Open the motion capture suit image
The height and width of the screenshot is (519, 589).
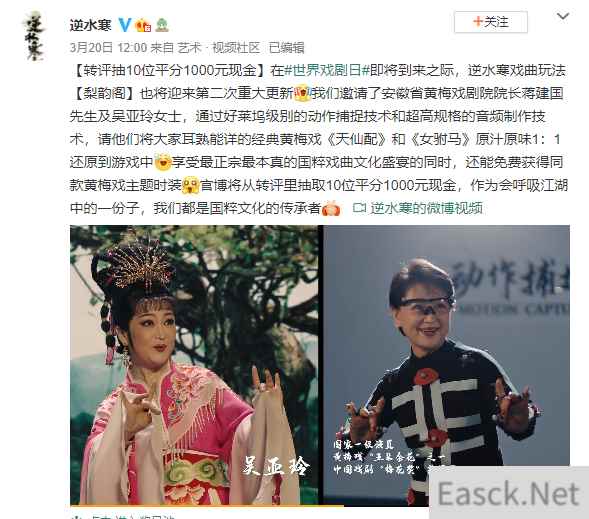point(447,365)
